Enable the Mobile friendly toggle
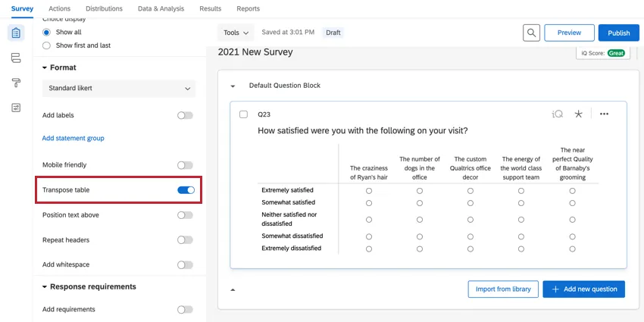644x322 pixels. coord(185,165)
